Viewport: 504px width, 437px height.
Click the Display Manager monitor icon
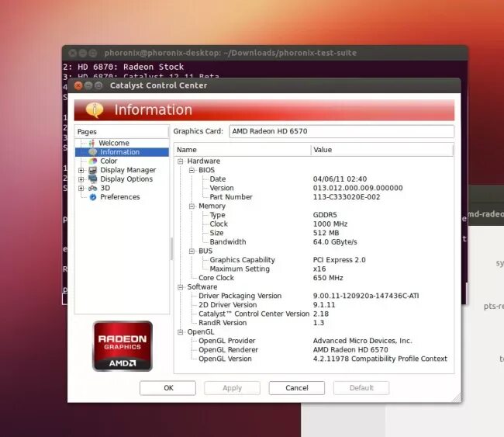93,170
